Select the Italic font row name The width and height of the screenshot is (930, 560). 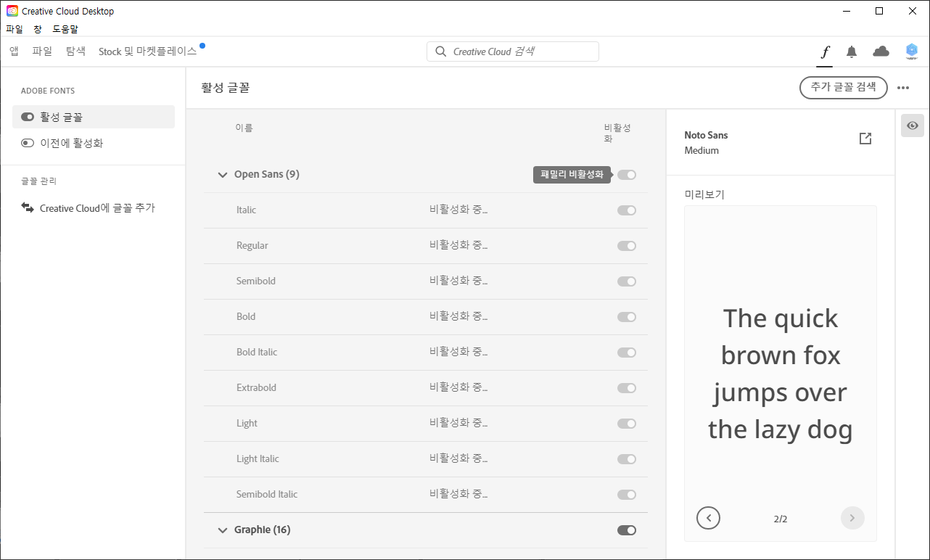point(246,210)
